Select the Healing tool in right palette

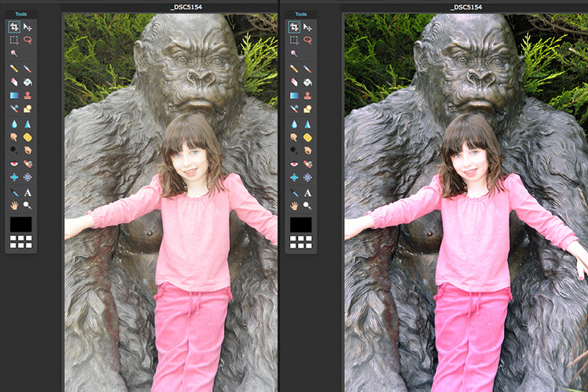pyautogui.click(x=307, y=164)
